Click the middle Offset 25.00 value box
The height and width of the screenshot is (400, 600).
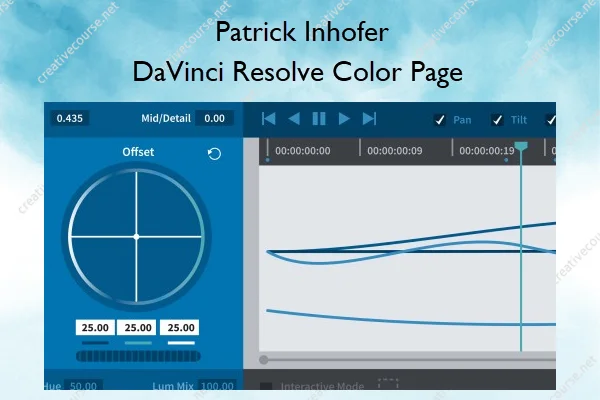(x=138, y=327)
